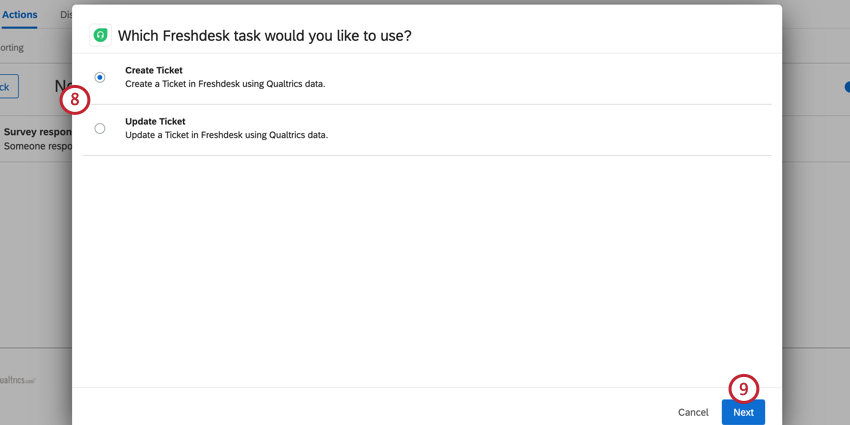Click the partially visible Back button
850x425 pixels.
(x=9, y=86)
